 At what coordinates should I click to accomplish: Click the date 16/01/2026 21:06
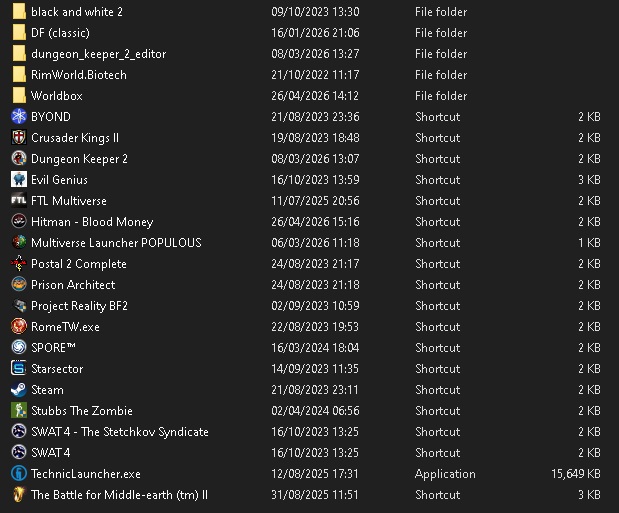click(315, 33)
